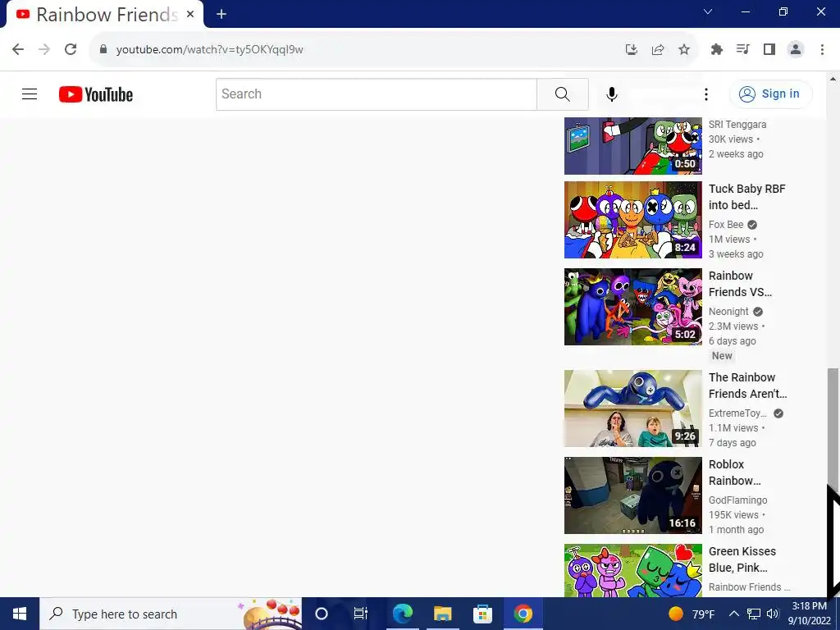Open the network icon in system tray

tap(754, 614)
